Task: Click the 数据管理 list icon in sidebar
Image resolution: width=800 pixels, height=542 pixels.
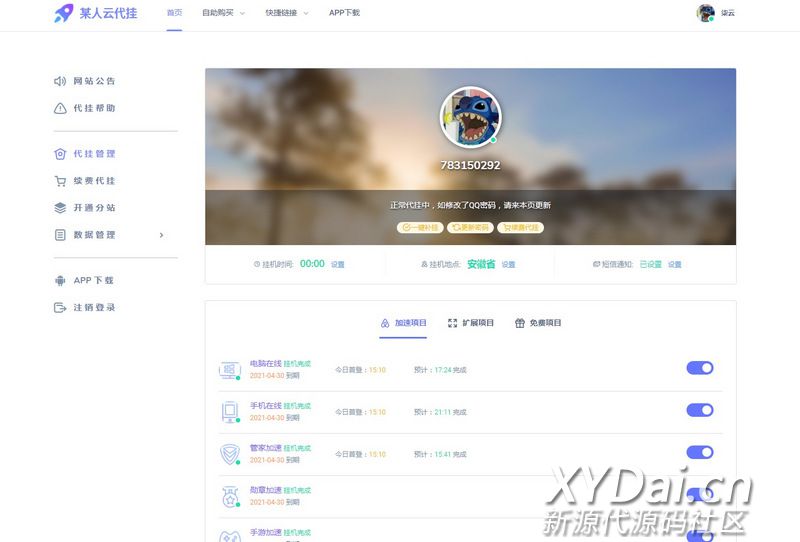Action: pyautogui.click(x=60, y=235)
